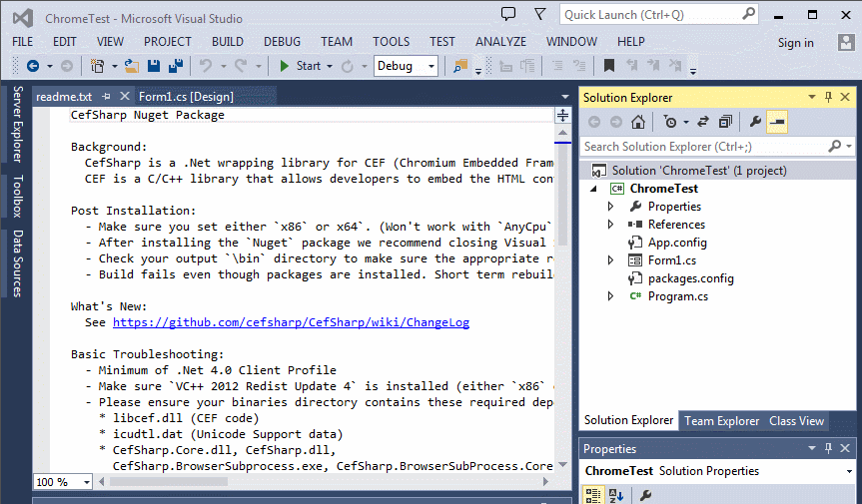
Task: Open the Server Explorer side tab
Action: point(18,124)
